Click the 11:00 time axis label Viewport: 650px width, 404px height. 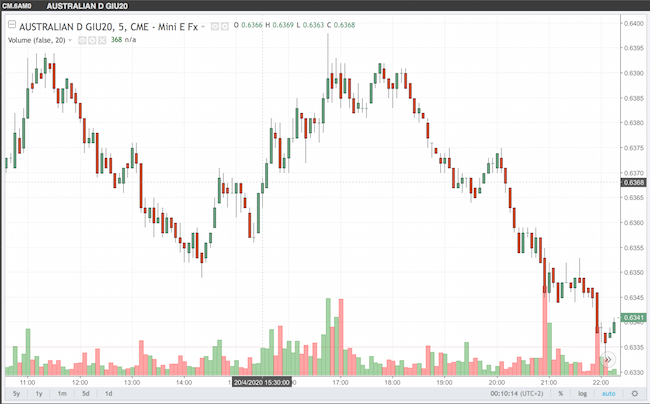tap(27, 382)
